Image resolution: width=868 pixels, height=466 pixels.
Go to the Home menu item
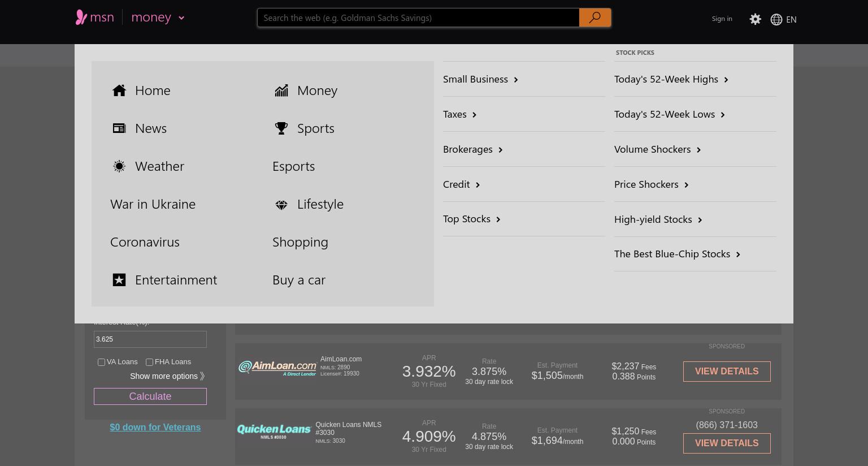click(x=153, y=90)
